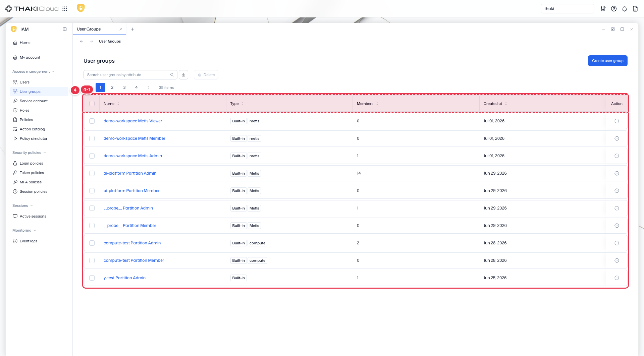Check the demo-workspace Metis Admin row

point(92,156)
